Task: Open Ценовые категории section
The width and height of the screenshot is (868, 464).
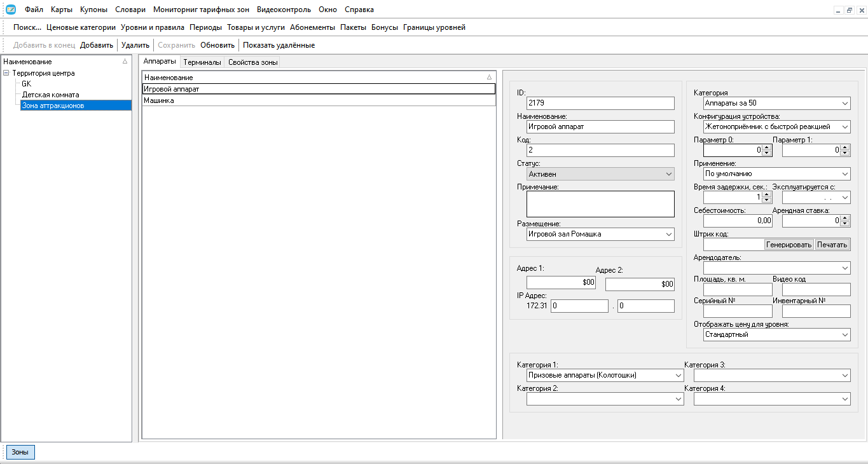Action: pos(81,27)
